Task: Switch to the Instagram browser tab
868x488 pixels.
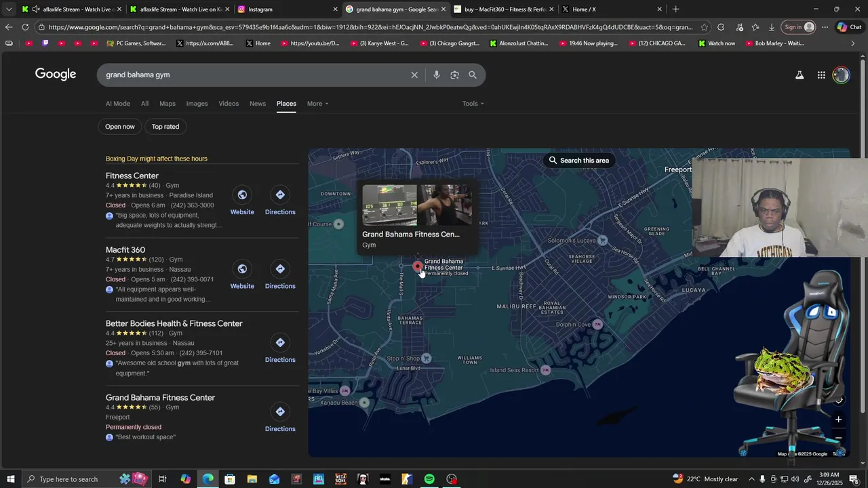Action: point(286,9)
